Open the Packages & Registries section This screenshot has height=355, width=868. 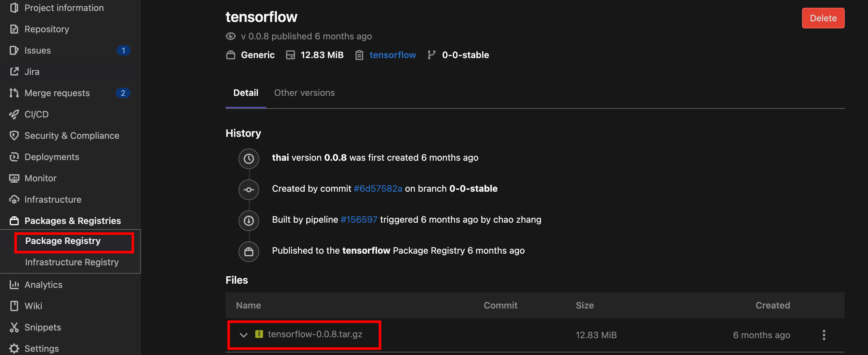tap(72, 221)
